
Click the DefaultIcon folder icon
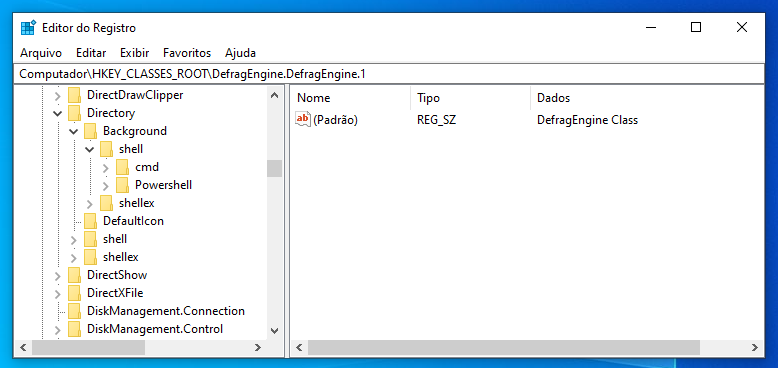tap(90, 221)
